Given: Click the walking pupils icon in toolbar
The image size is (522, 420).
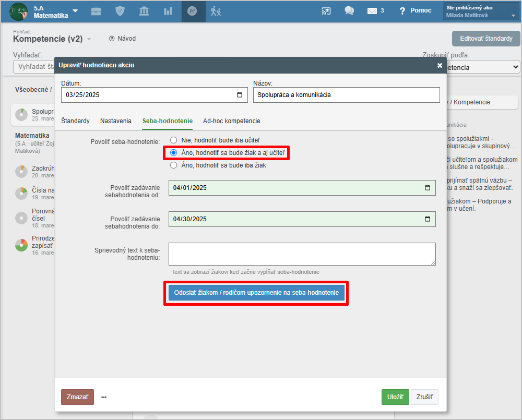Looking at the screenshot, I should [x=216, y=11].
